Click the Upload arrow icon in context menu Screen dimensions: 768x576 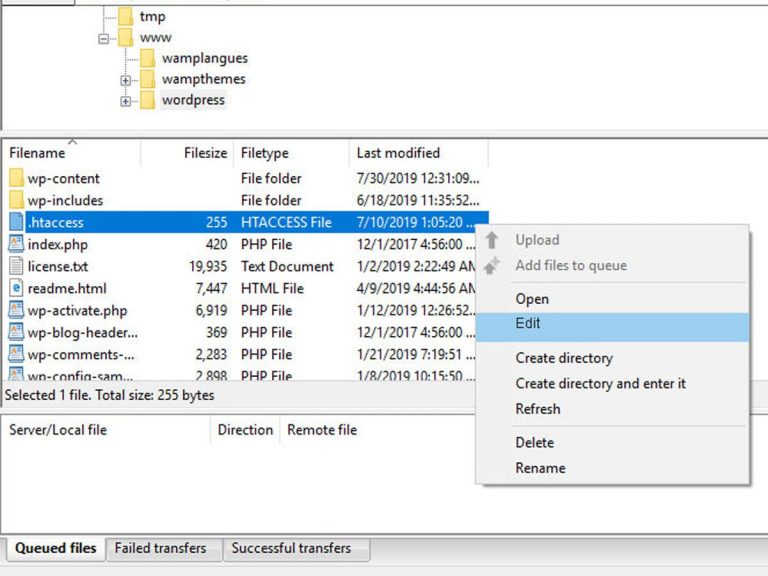pyautogui.click(x=492, y=240)
